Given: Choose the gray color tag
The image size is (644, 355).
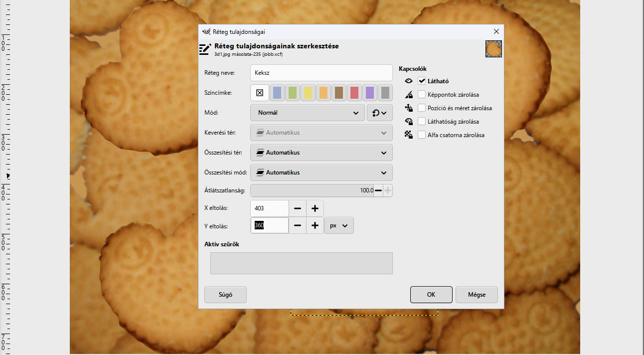Looking at the screenshot, I should pos(385,93).
